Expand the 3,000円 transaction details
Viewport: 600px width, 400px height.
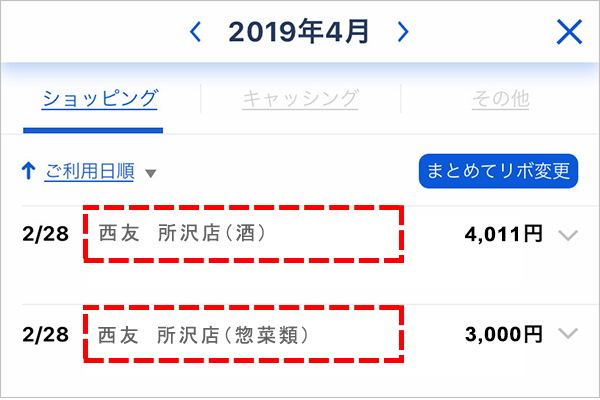(x=568, y=334)
